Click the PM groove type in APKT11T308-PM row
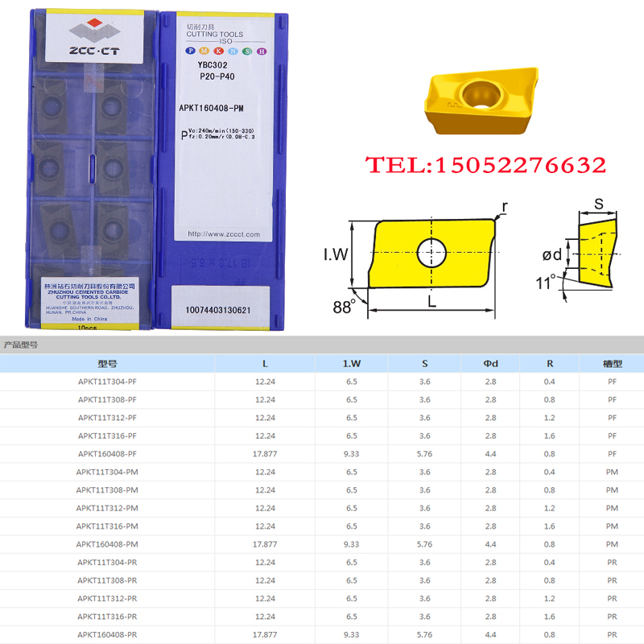The height and width of the screenshot is (644, 644). (612, 490)
